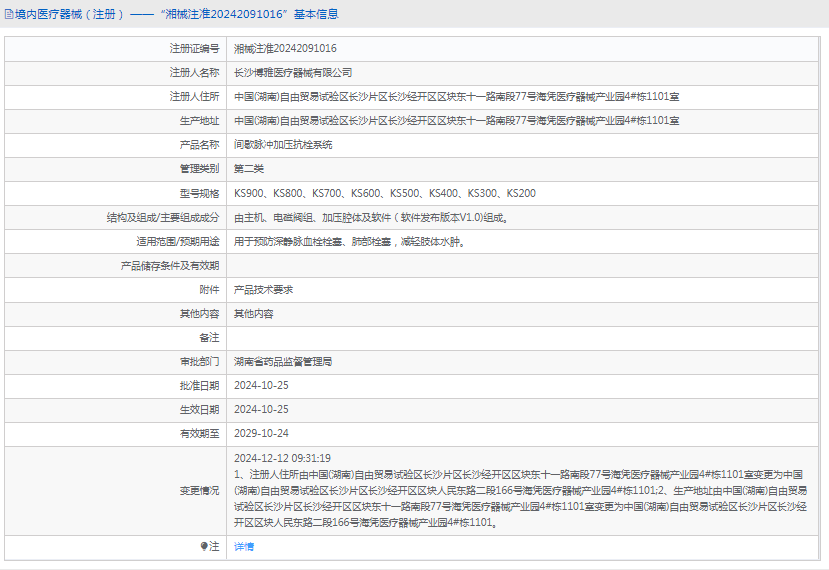Click the 附件 label

click(209, 290)
